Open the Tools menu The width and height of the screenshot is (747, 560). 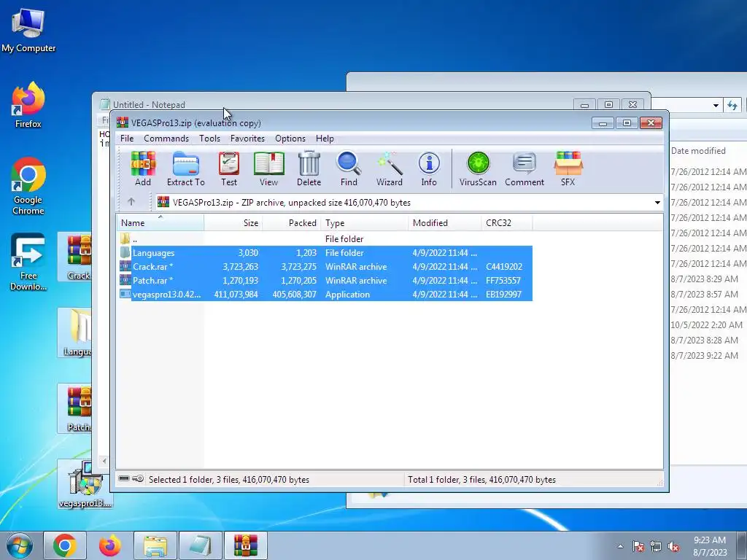(209, 139)
